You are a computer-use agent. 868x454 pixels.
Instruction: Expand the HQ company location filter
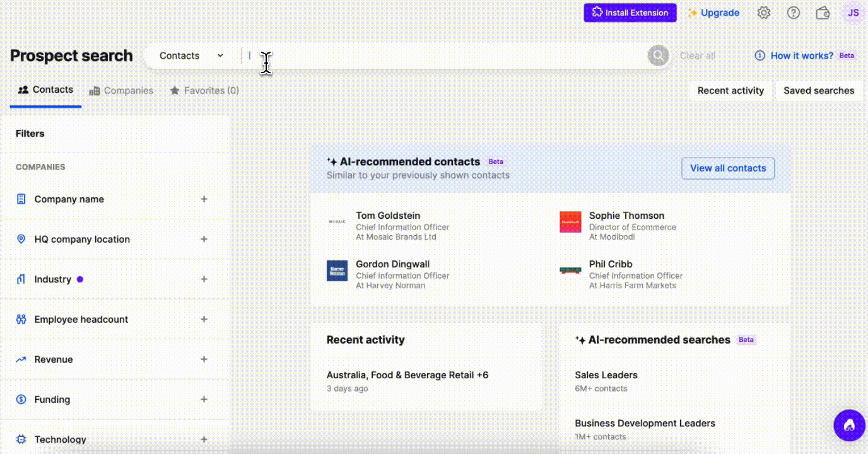click(204, 239)
